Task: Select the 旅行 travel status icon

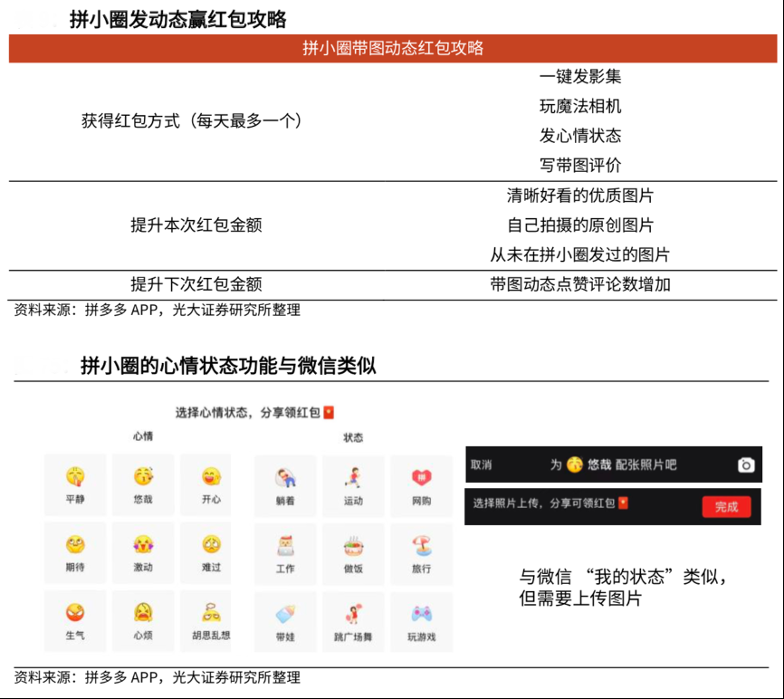Action: coord(421,547)
